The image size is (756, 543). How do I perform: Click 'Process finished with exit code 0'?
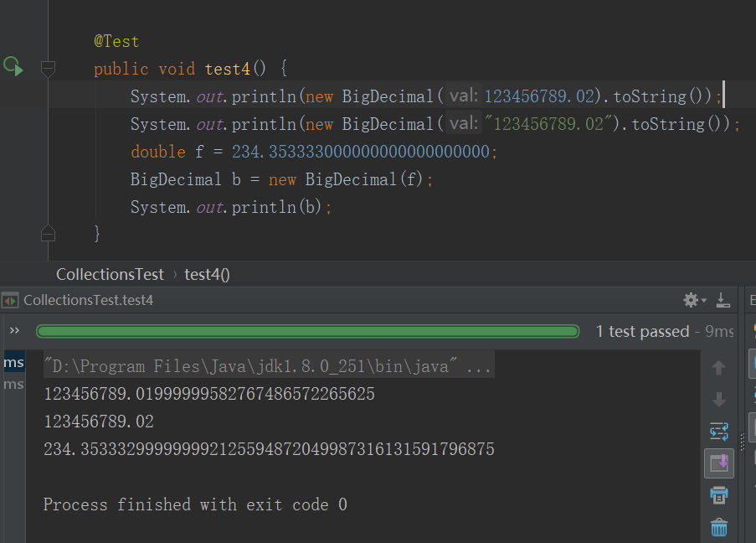tap(195, 504)
